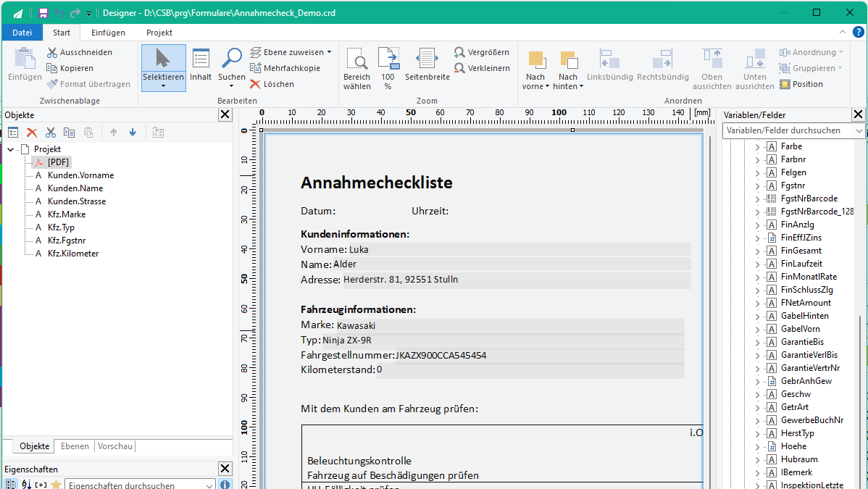Switch to the Start ribbon tab

tap(62, 33)
